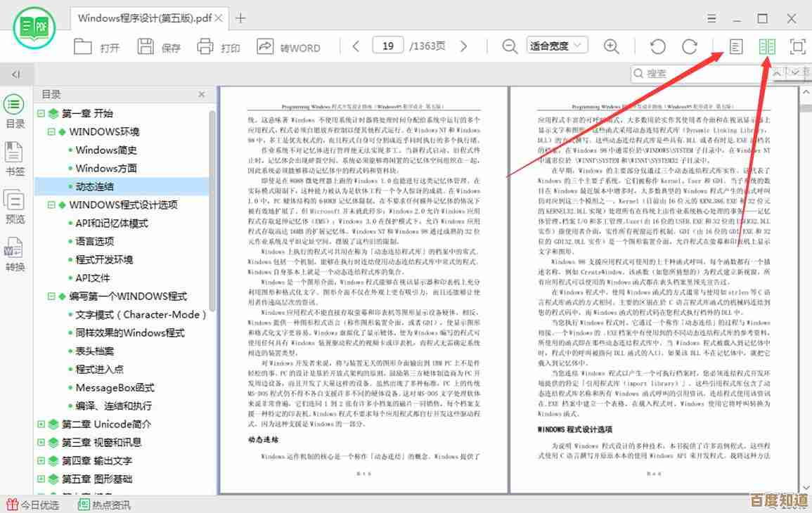Screen dimensions: 812x513
Task: Switch to two-page view
Action: coord(766,47)
